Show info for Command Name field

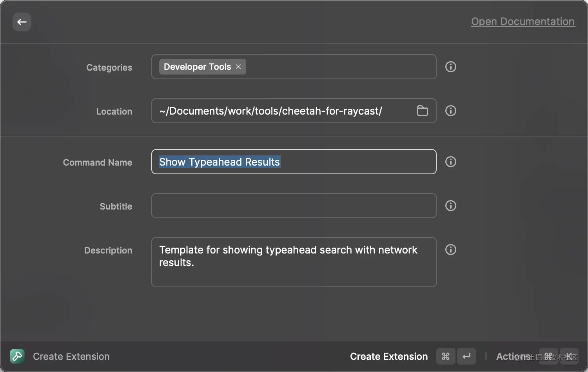[451, 162]
